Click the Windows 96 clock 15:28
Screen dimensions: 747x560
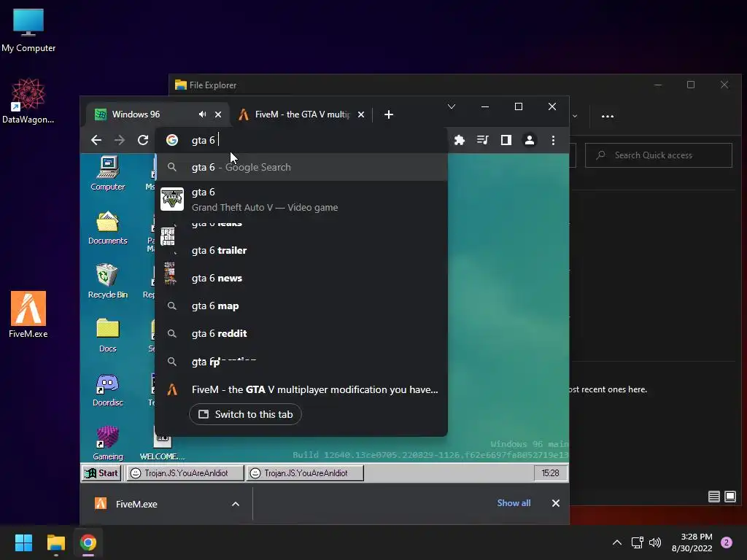point(550,472)
